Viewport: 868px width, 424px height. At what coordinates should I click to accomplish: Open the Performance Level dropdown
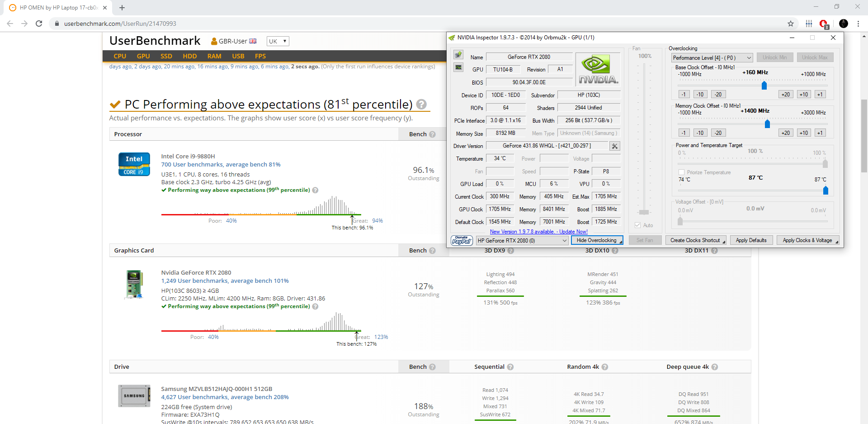tap(712, 58)
